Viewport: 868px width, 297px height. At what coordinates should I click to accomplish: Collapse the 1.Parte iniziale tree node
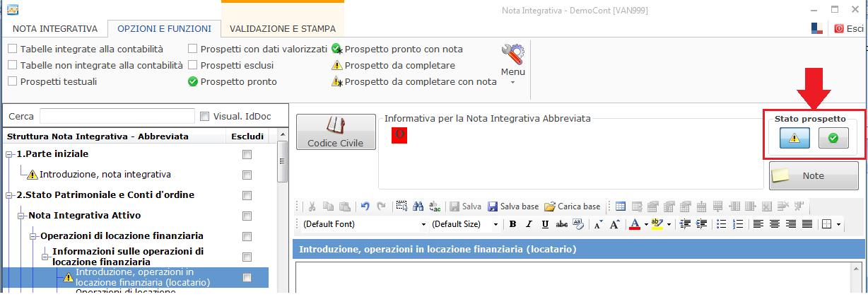click(9, 154)
